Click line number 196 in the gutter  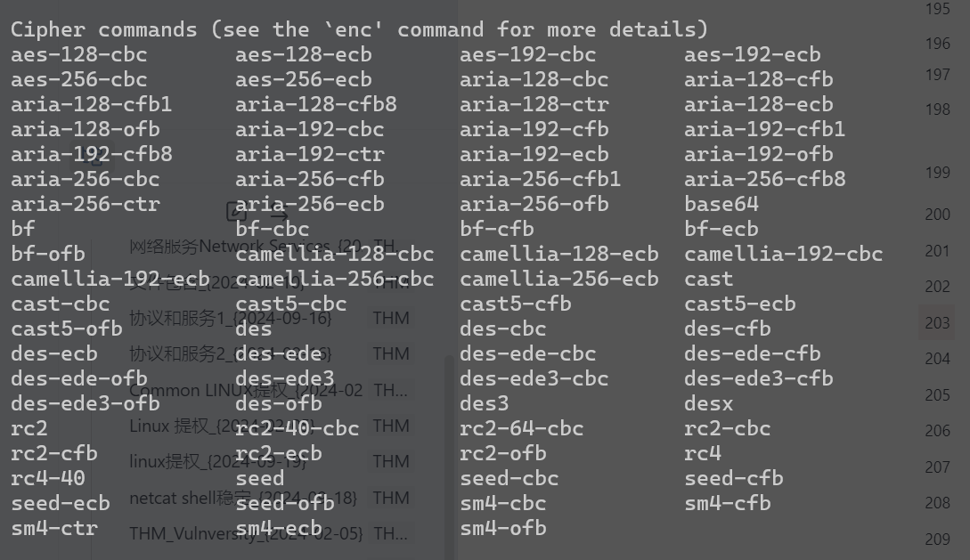click(x=937, y=44)
